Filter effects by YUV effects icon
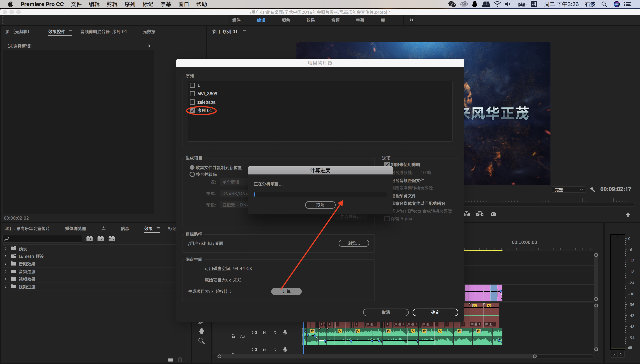Image resolution: width=640 pixels, height=364 pixels. tap(111, 239)
